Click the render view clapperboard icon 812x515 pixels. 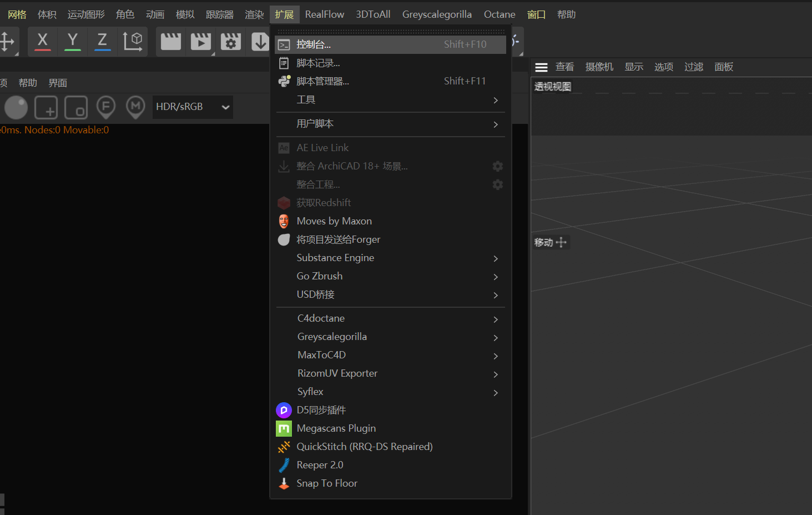pyautogui.click(x=171, y=42)
